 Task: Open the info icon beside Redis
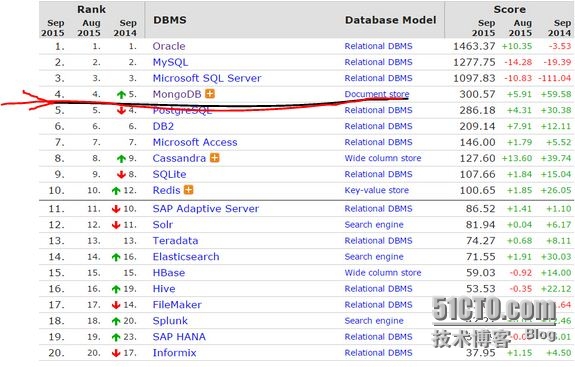pyautogui.click(x=188, y=190)
